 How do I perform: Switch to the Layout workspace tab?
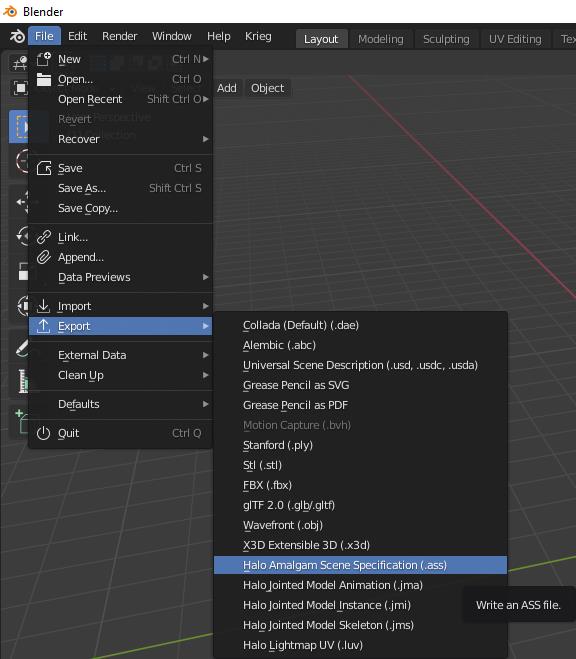pos(321,39)
